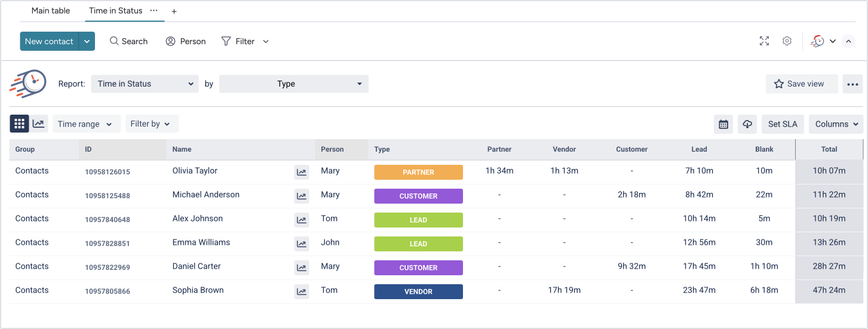
Task: Open the Time range dropdown
Action: coord(87,124)
